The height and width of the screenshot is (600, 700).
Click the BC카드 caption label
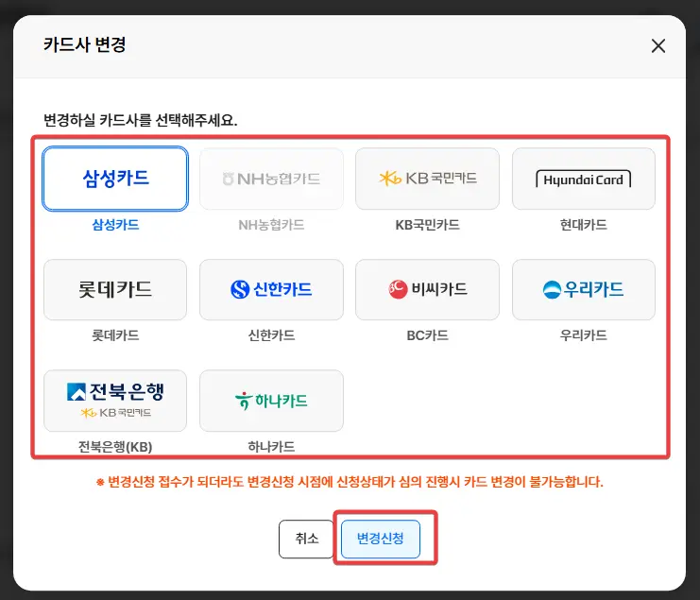coord(427,335)
